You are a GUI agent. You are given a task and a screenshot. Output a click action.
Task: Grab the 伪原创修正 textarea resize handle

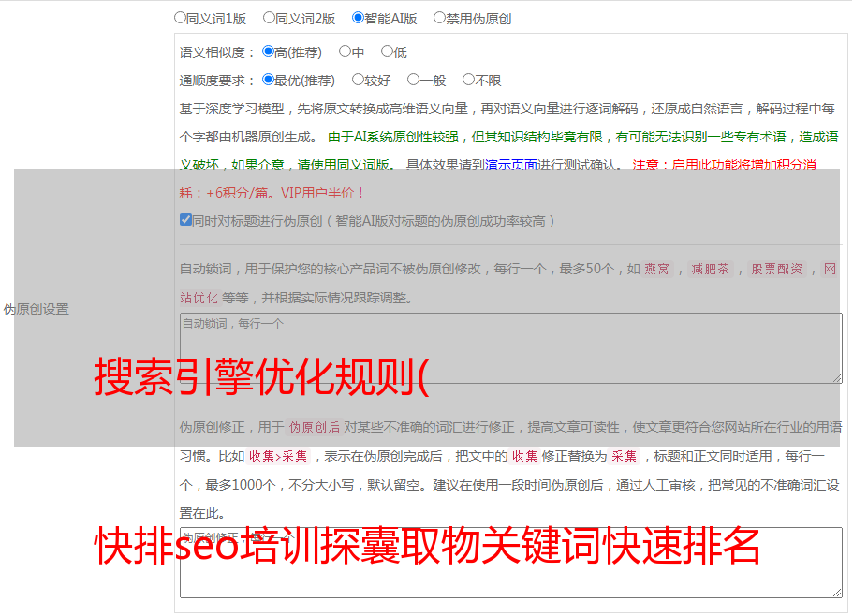[x=837, y=593]
